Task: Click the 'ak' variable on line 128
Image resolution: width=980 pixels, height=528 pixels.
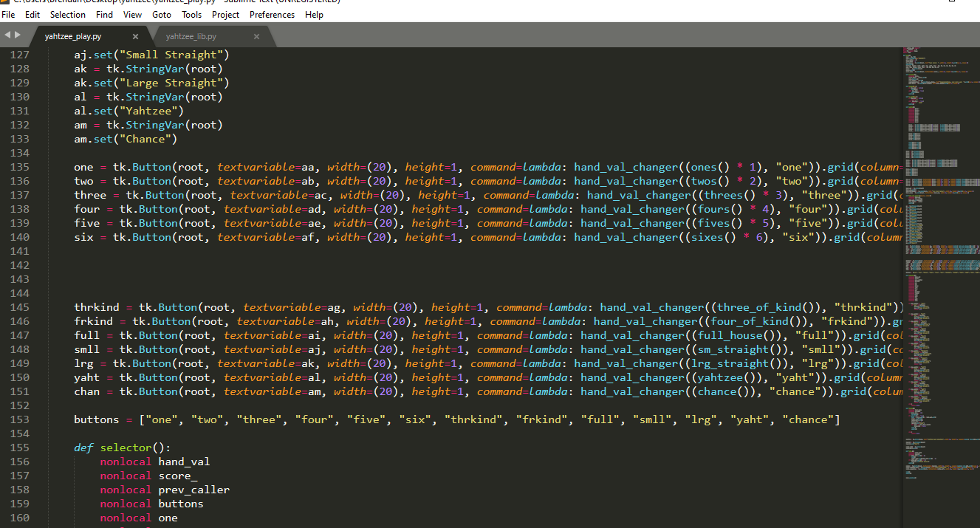Action: tap(80, 69)
